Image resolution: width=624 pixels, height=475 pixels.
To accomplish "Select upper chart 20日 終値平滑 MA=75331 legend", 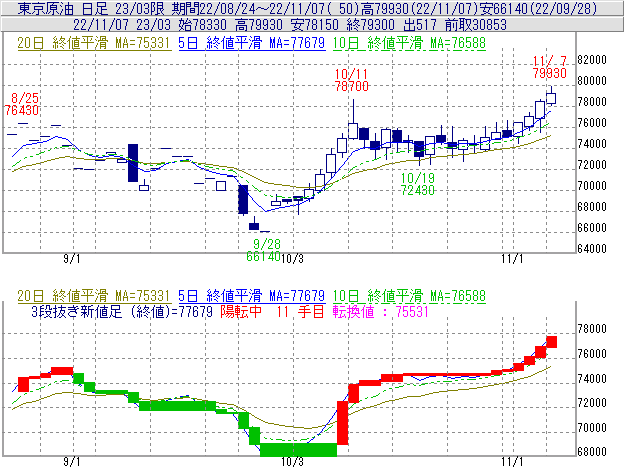I will coord(94,43).
